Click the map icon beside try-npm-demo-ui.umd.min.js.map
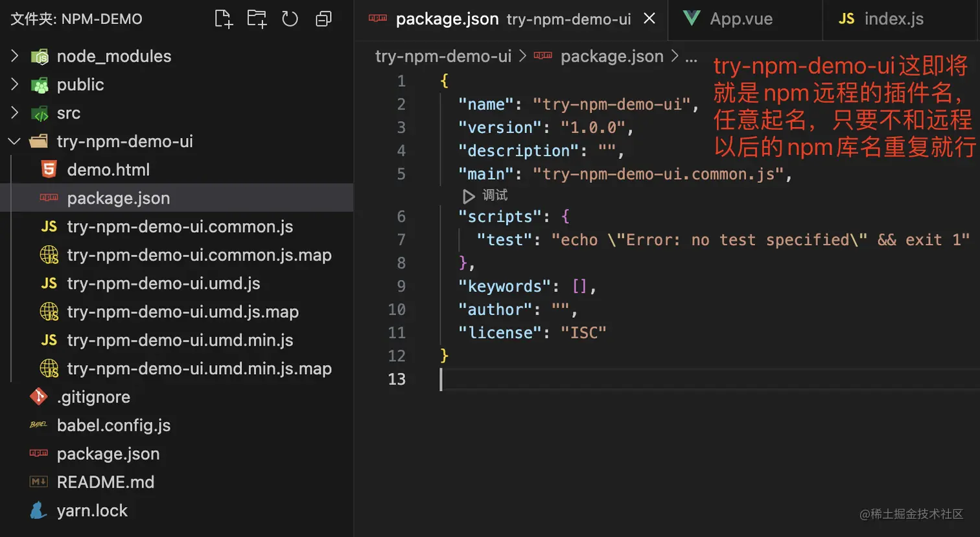Image resolution: width=980 pixels, height=537 pixels. [49, 369]
